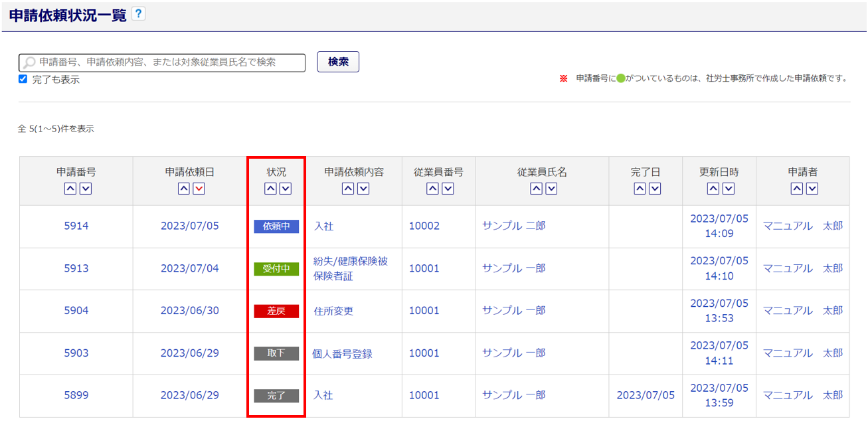The height and width of the screenshot is (423, 868).
Task: Sort 従業員氏名 column ascending
Action: [535, 189]
